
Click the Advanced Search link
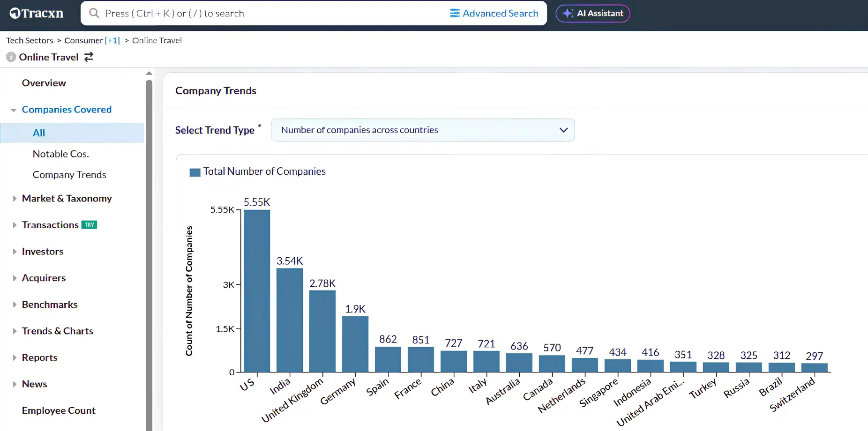(494, 13)
